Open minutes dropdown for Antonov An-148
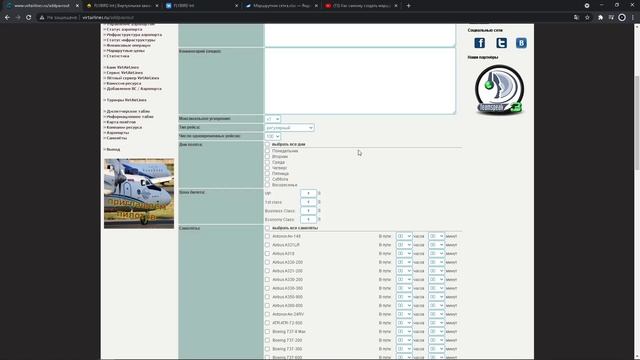 point(436,236)
